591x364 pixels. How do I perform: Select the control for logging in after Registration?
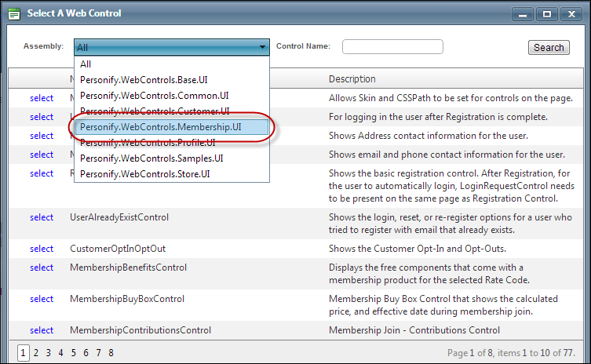pyautogui.click(x=42, y=117)
